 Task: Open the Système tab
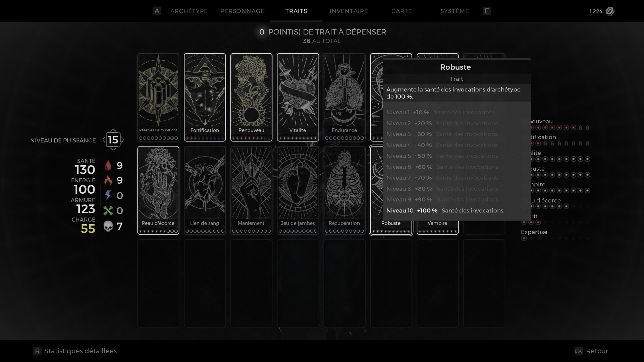pyautogui.click(x=454, y=11)
